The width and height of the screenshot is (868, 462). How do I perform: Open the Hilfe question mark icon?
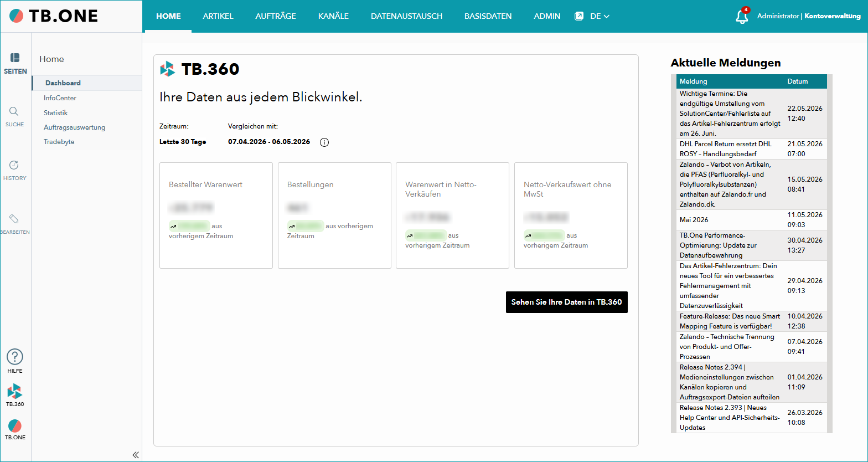15,357
